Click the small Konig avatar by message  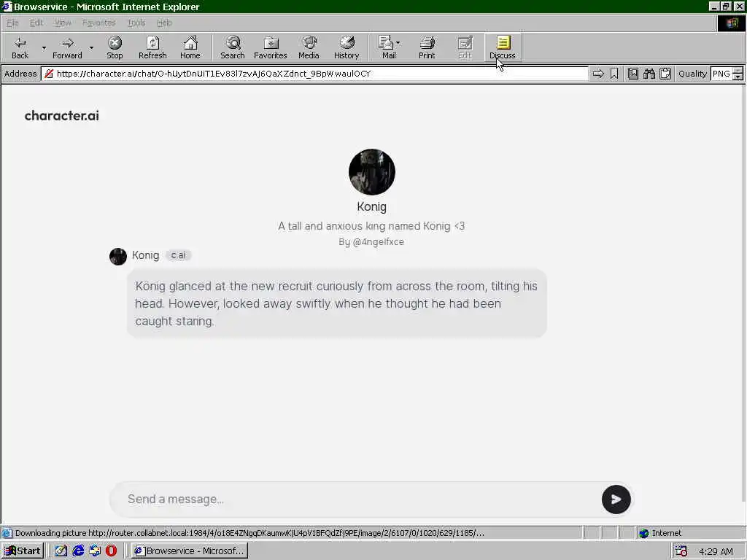[x=118, y=256]
